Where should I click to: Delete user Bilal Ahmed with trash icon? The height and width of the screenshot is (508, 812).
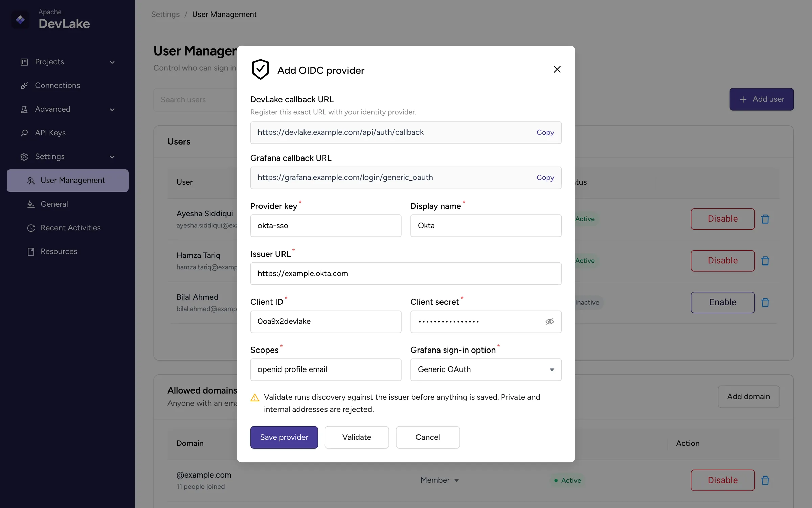pos(765,302)
